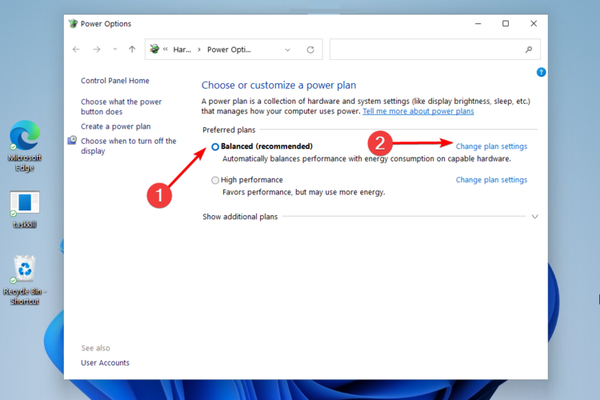Open the blue Help question mark
Screen dimensions: 600x400
click(541, 72)
